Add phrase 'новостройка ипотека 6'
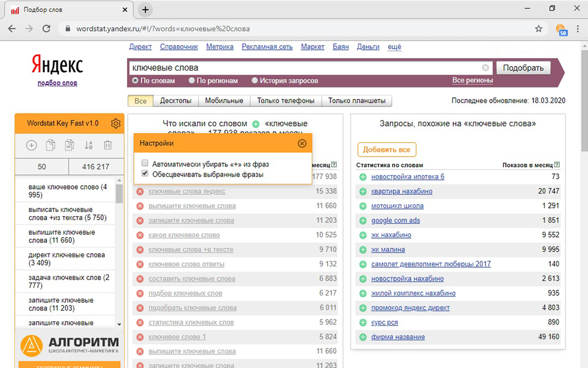This screenshot has height=368, width=588. click(363, 177)
